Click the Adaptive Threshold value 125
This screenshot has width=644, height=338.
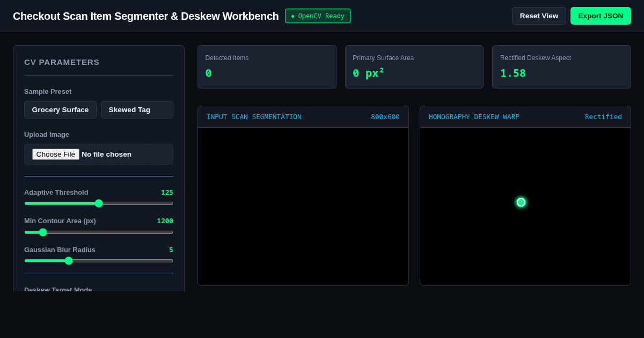click(167, 193)
